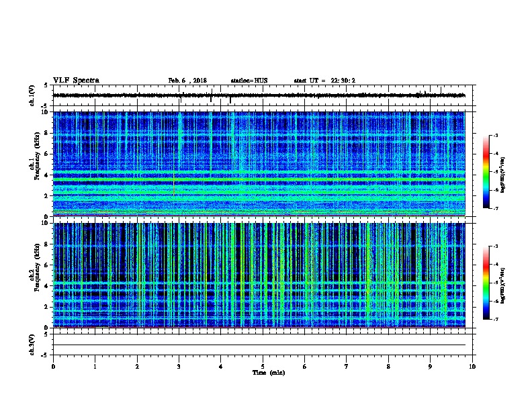This screenshot has height=411, width=532.
Task: Click the time axis tick label "1"
Action: (95, 367)
